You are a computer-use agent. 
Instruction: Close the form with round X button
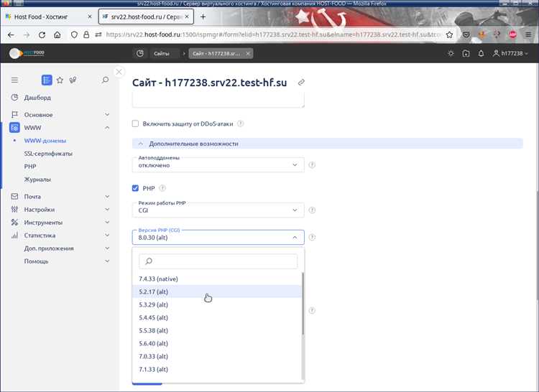click(119, 72)
